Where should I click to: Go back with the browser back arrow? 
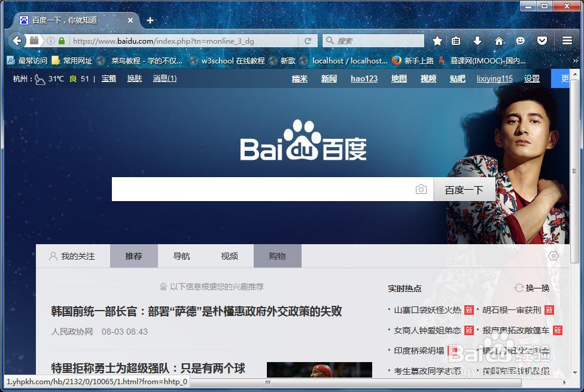[x=17, y=41]
